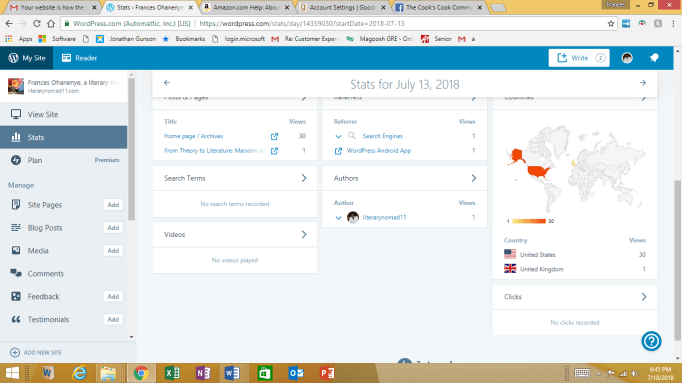Add new Media
Screen dimensions: 682x383
(x=113, y=250)
